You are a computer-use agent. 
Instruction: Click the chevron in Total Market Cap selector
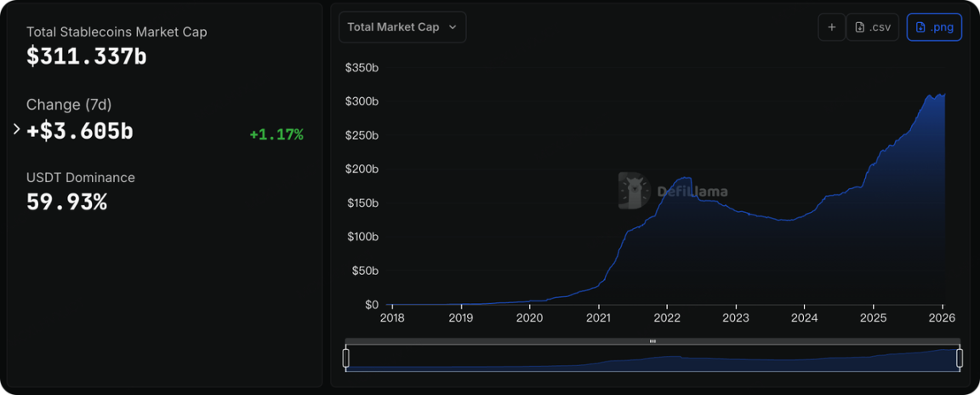point(453,27)
